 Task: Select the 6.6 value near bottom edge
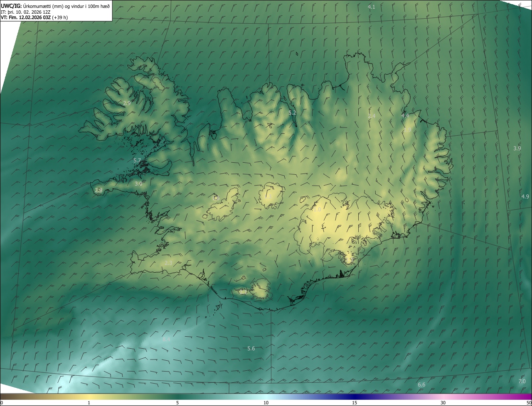pos(421,385)
